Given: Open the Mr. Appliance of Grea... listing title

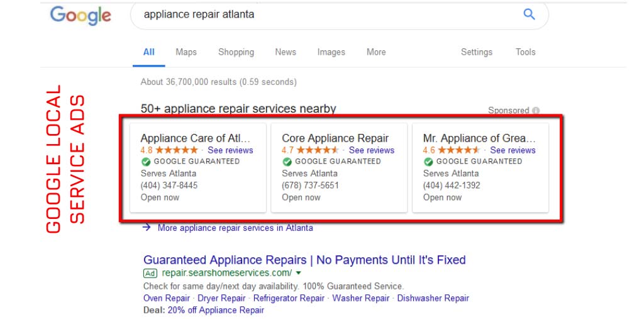Looking at the screenshot, I should click(x=480, y=138).
